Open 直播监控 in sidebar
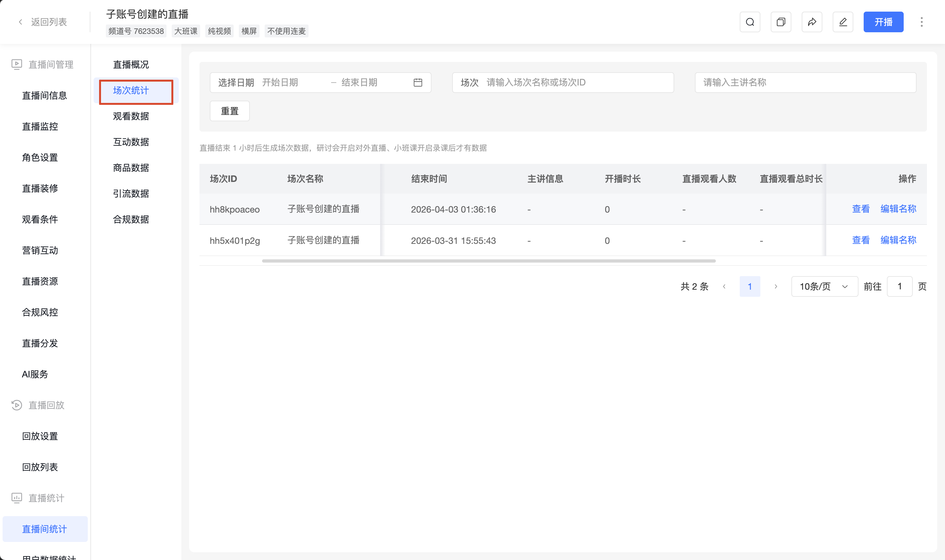The image size is (945, 560). point(40,126)
